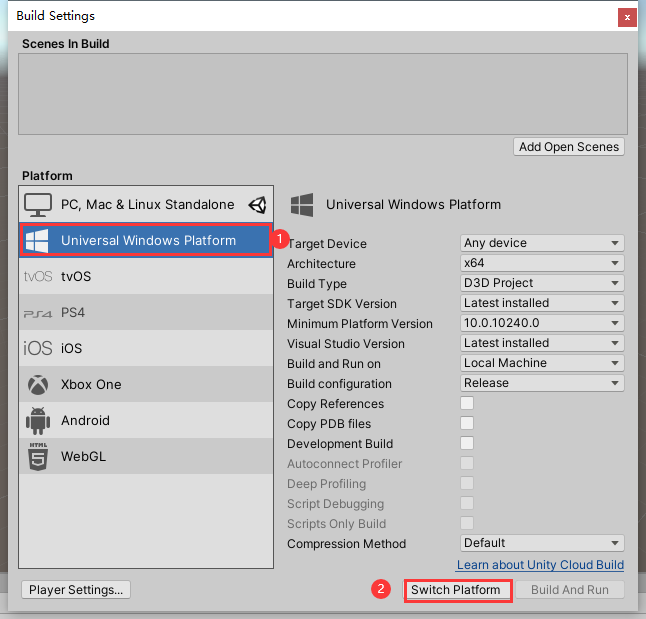Select the WebGL platform row
This screenshot has height=619, width=646.
pyautogui.click(x=146, y=456)
